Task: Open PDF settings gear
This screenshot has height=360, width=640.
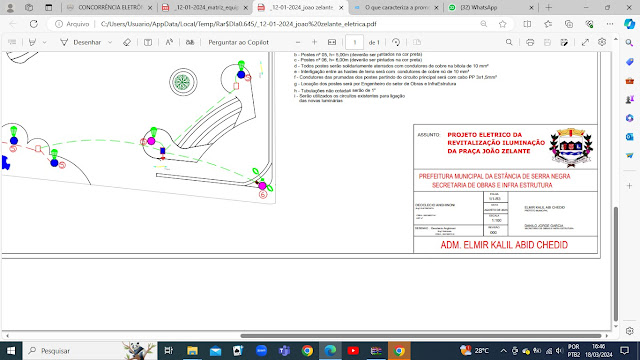Action: coord(602,42)
